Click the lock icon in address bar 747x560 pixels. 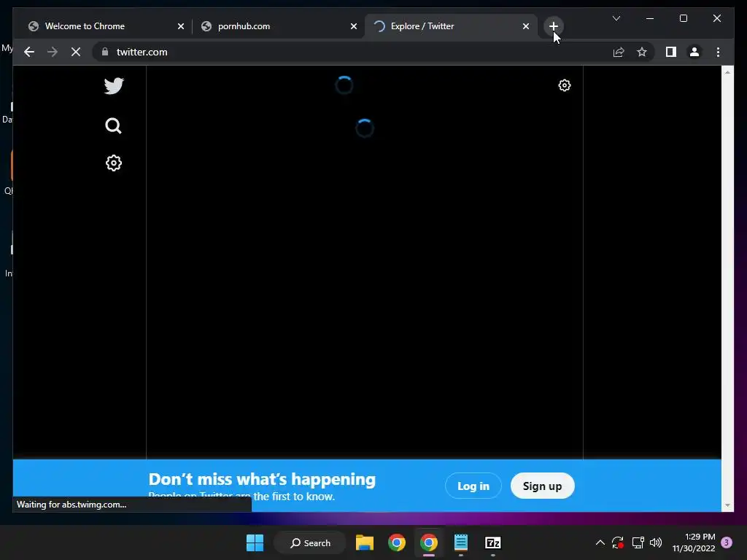(105, 52)
